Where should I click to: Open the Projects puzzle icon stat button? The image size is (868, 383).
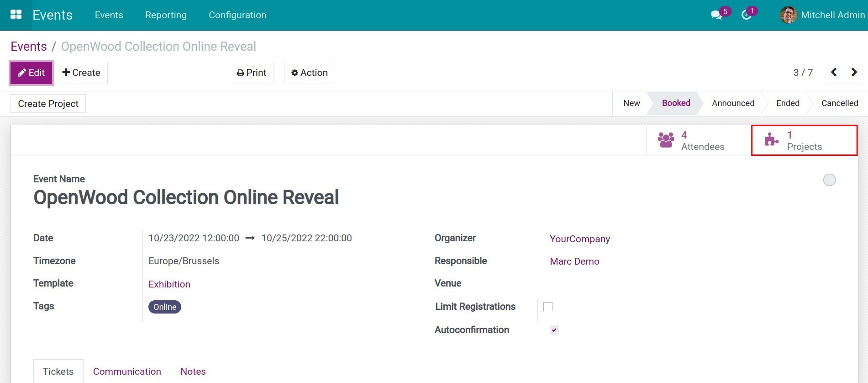(x=771, y=140)
